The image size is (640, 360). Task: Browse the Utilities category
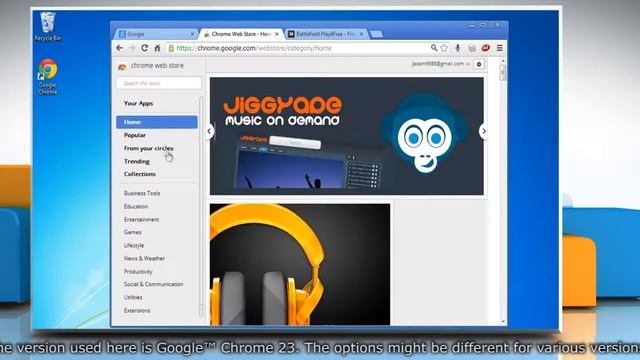pyautogui.click(x=133, y=297)
